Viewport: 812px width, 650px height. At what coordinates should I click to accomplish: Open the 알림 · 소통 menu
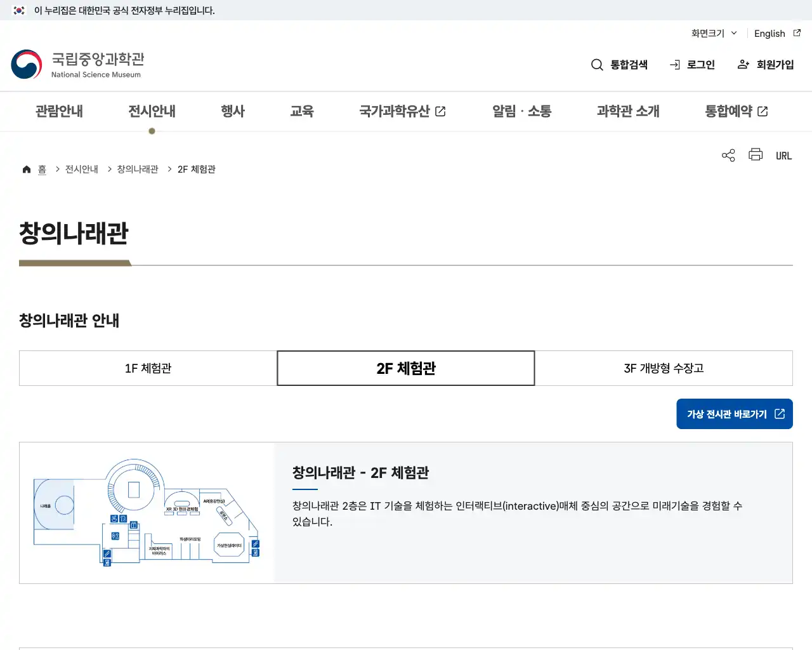tap(521, 111)
